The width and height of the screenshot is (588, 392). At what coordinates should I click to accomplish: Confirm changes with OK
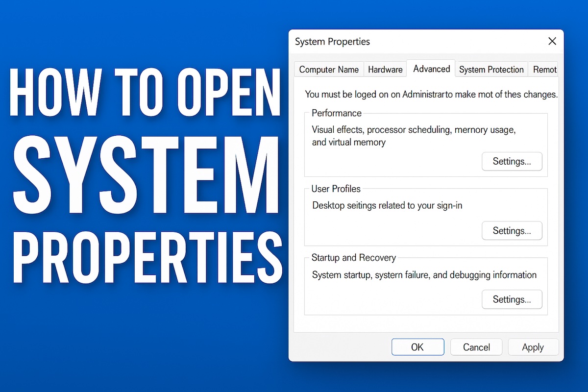(x=417, y=347)
